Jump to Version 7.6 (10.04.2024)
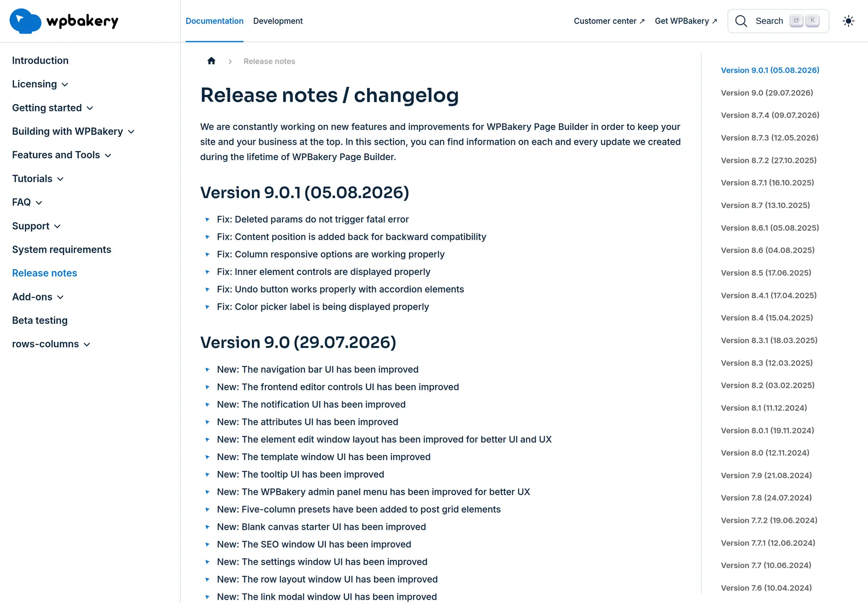Image resolution: width=868 pixels, height=603 pixels. [766, 588]
